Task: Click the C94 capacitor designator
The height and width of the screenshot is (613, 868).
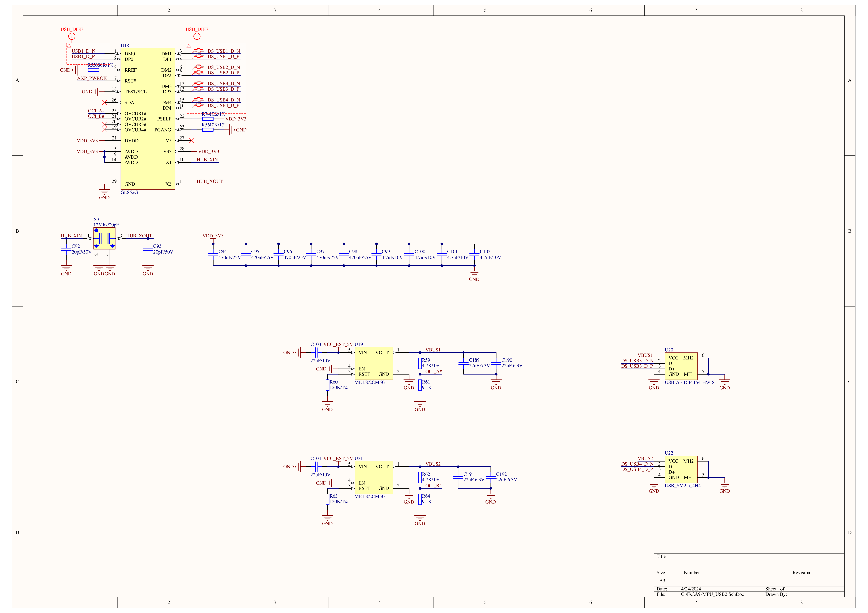Action: click(x=223, y=252)
